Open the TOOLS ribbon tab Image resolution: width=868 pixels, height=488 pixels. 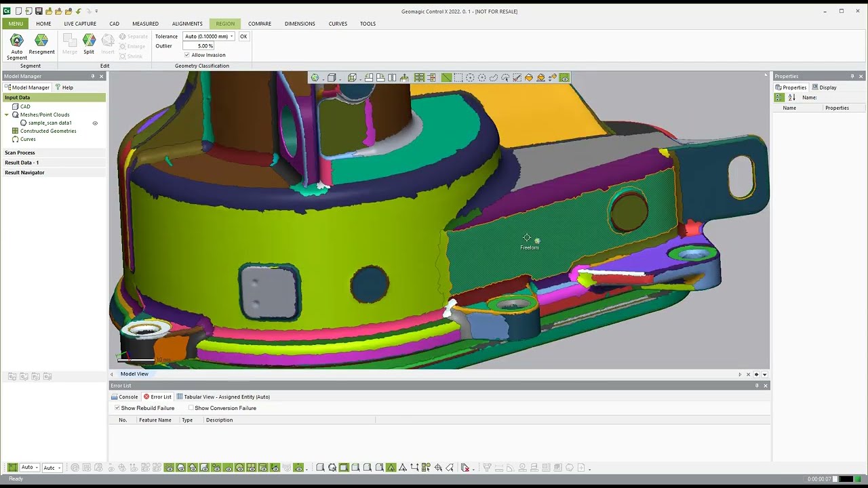[368, 24]
